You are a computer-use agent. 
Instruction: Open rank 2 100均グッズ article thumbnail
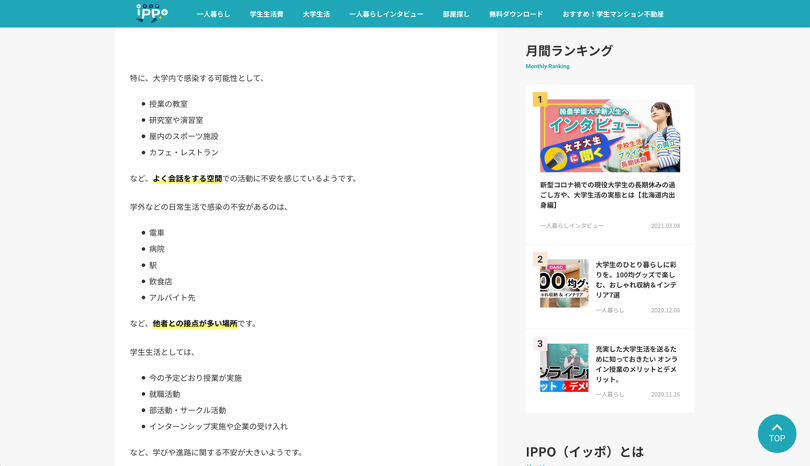pyautogui.click(x=564, y=284)
